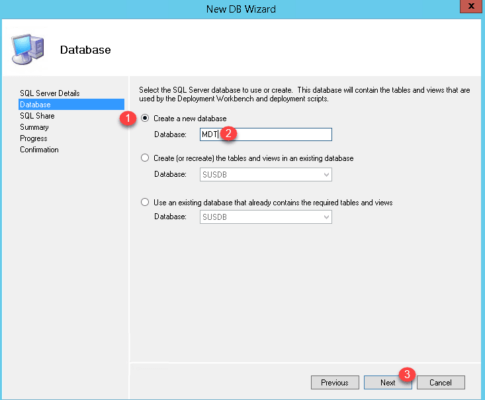Screen dimensions: 485x400
Task: Open the first SUSDB database dropdown
Action: [x=266, y=175]
